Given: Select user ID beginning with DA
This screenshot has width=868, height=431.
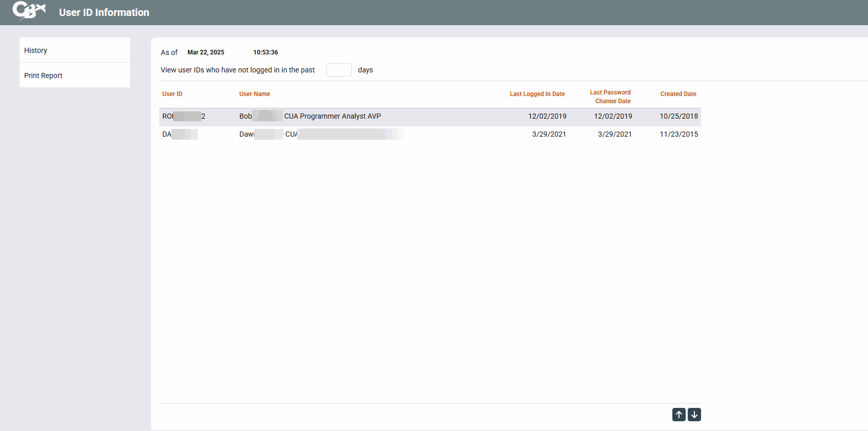Looking at the screenshot, I should (179, 135).
